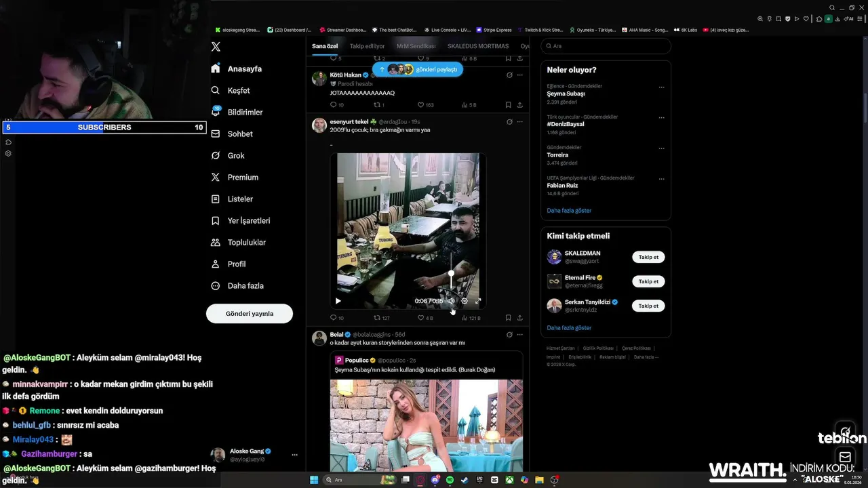The image size is (868, 488).
Task: Show more trends via Daha fazla göster
Action: click(569, 210)
